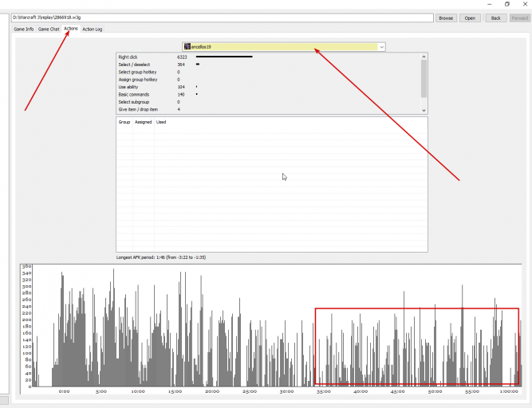Click the 6323 right click count
Viewport: 532px width, 408px height.
[x=182, y=57]
